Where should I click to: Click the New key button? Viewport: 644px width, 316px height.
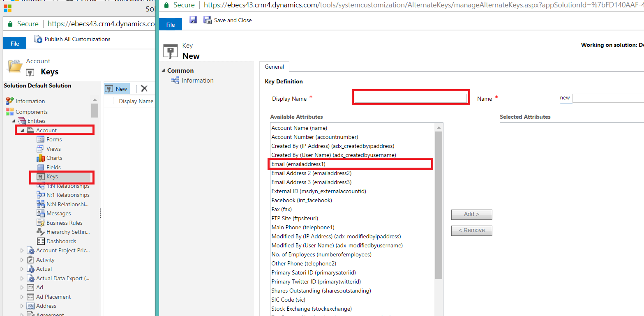pos(116,88)
